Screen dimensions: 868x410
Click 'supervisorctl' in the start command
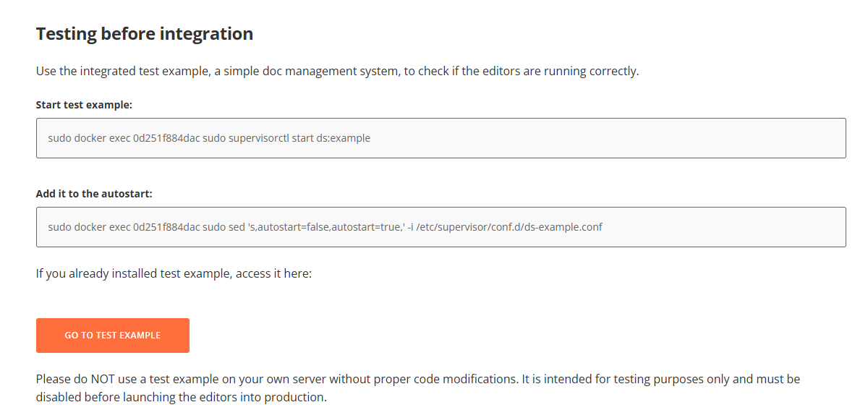258,138
